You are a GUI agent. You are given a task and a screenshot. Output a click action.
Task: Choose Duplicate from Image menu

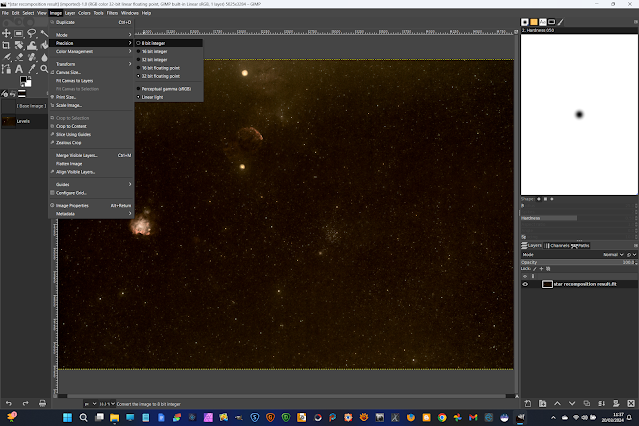tap(91, 22)
